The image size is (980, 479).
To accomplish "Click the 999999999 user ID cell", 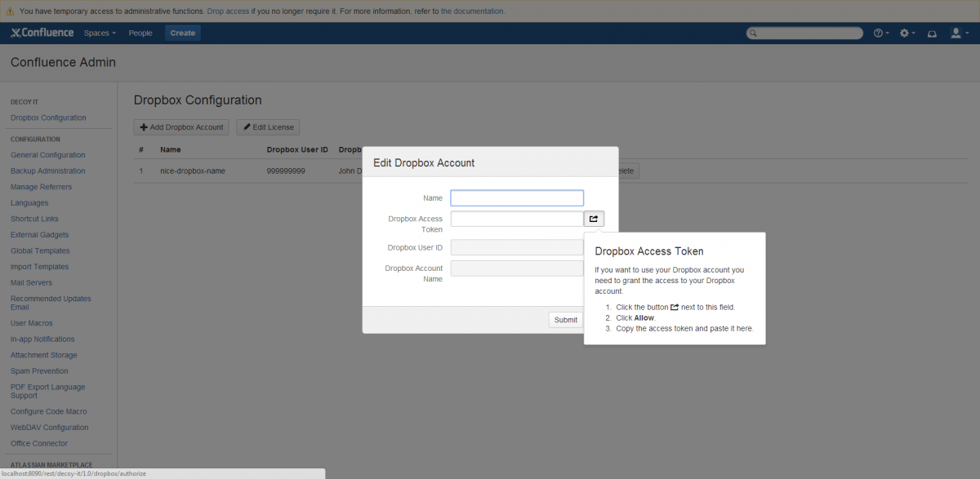I will pos(286,171).
